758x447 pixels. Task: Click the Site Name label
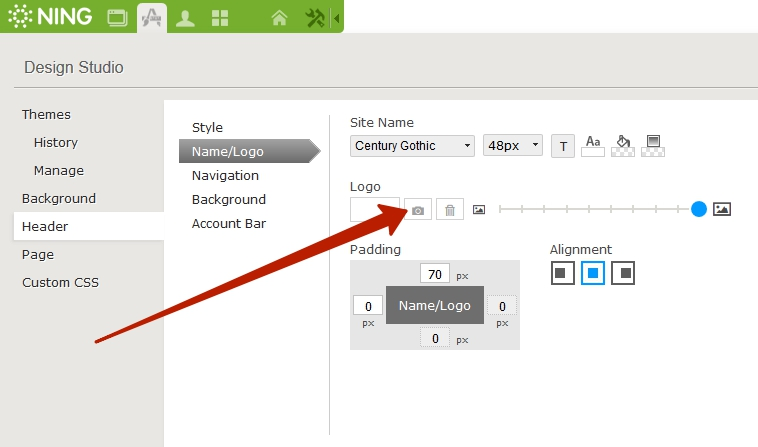coord(381,123)
